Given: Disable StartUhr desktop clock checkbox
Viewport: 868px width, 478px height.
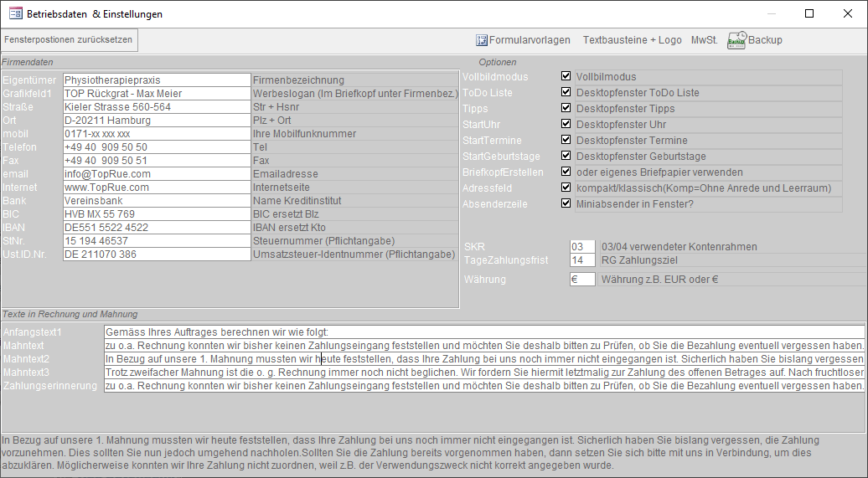Looking at the screenshot, I should tap(566, 124).
